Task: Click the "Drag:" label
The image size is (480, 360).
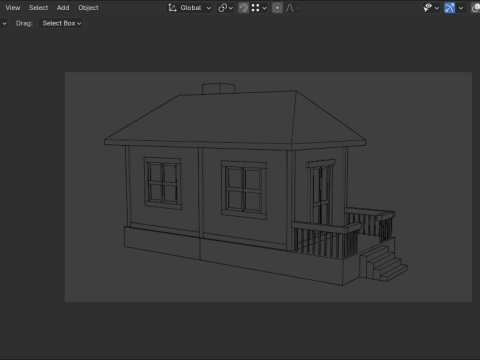Action: click(x=24, y=23)
